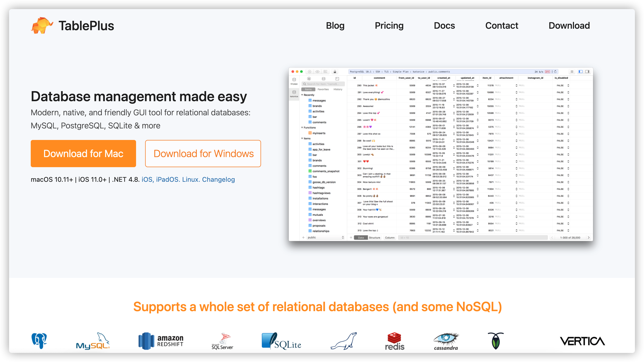
Task: Select the katonice connection icon
Action: coord(294,94)
